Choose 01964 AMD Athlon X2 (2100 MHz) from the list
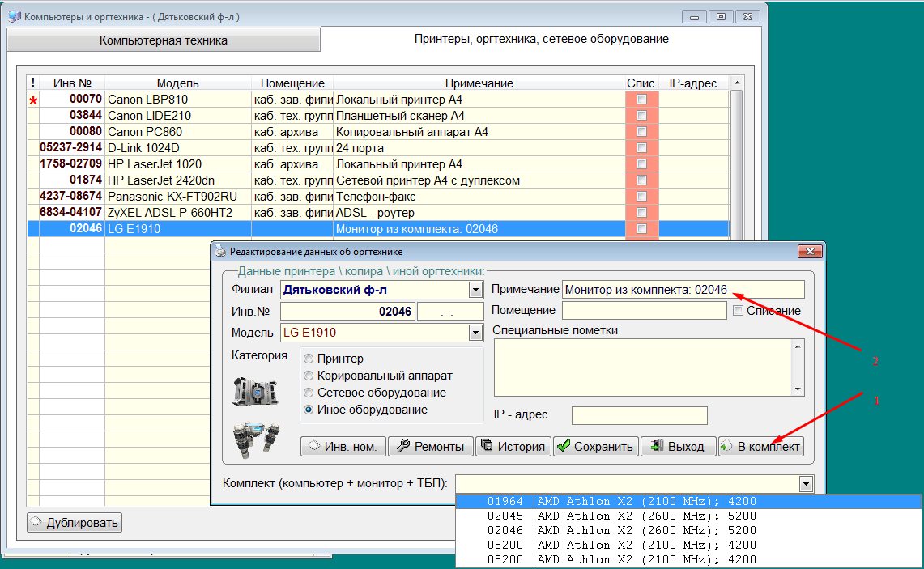This screenshot has width=924, height=569. coord(688,501)
